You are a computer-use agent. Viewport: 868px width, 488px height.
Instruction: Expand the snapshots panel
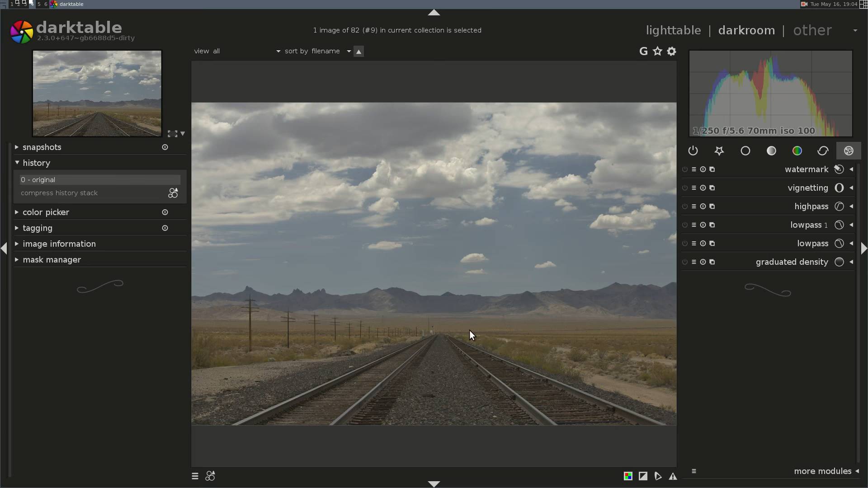(42, 147)
